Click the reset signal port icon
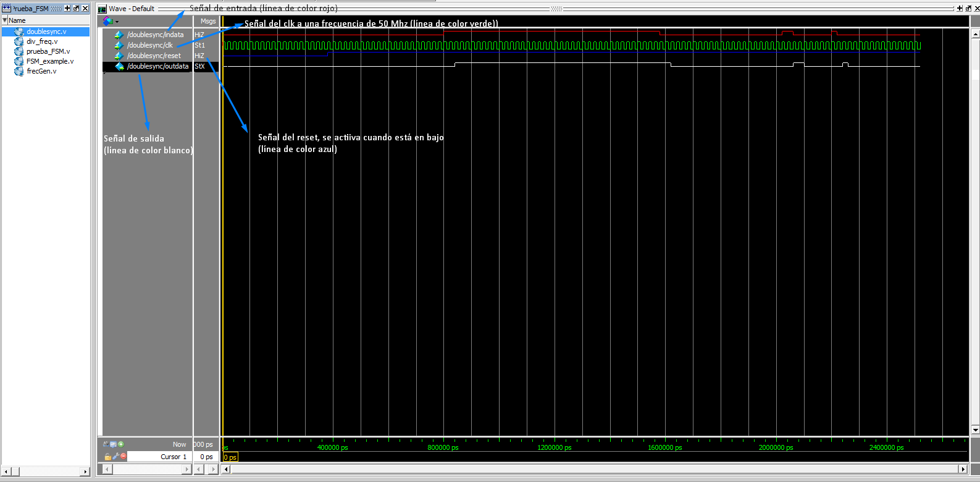The height and width of the screenshot is (482, 980). 119,56
